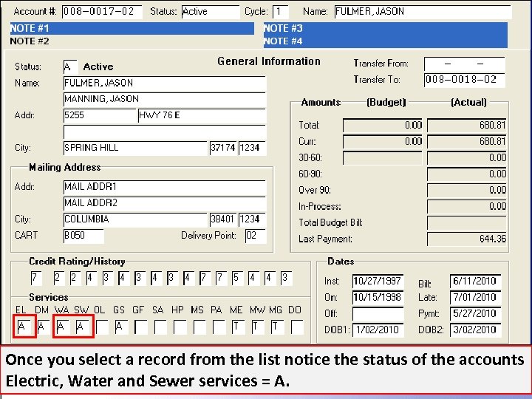Screen dimensions: 532x399
Task: Click the first Name line FULMER, JASON in General Information
Action: pyautogui.click(x=165, y=83)
